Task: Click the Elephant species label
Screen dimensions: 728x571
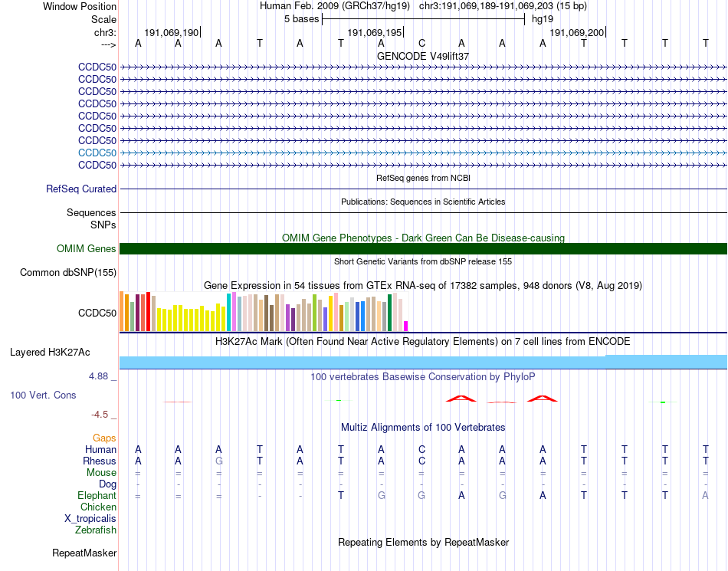Action: (97, 495)
